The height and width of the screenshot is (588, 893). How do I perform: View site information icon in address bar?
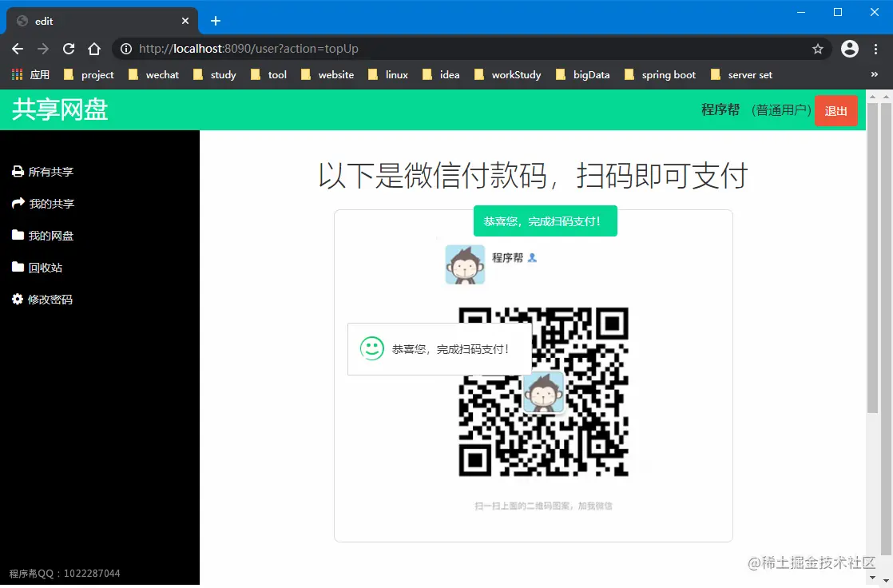coord(126,49)
